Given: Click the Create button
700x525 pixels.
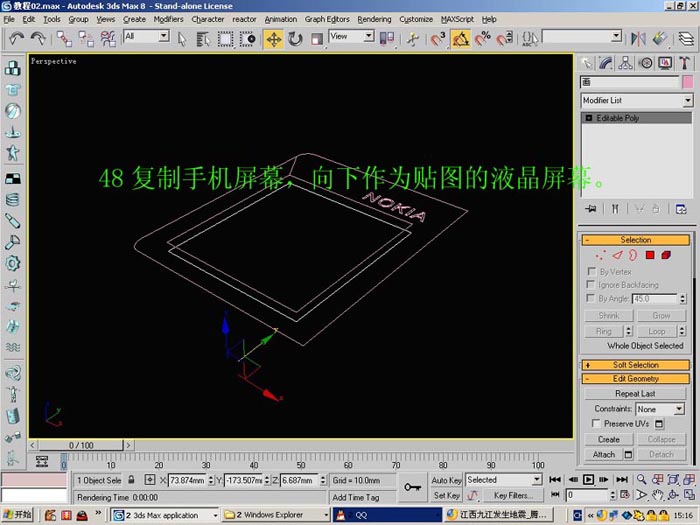Looking at the screenshot, I should pyautogui.click(x=608, y=439).
